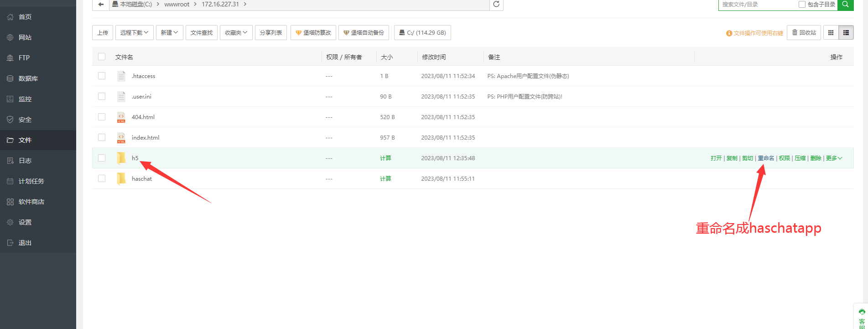Sort by 修改时间 column header

click(434, 57)
